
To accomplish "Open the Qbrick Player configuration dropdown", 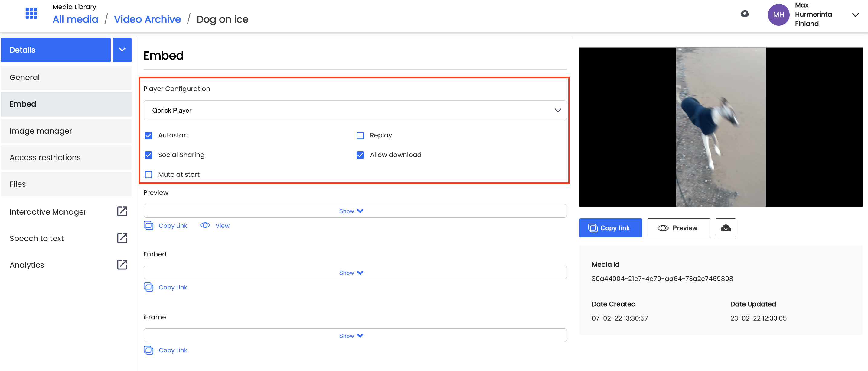I will click(x=355, y=111).
